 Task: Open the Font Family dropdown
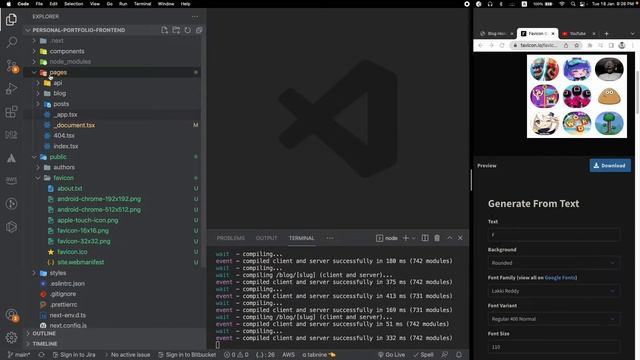coord(554,291)
